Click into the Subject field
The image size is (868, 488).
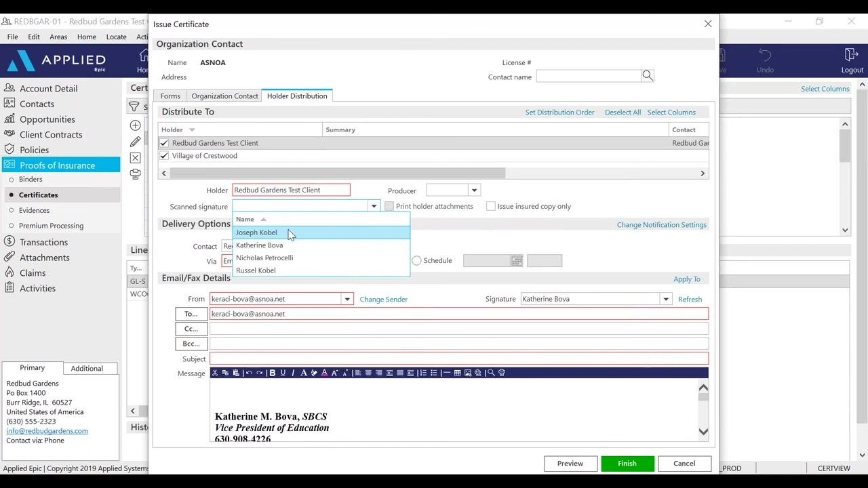[x=459, y=359]
